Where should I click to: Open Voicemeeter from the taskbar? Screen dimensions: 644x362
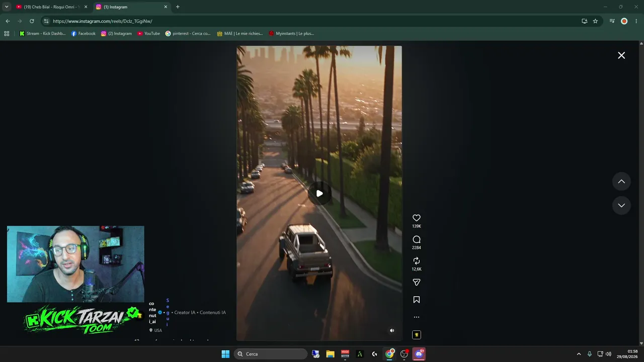345,354
